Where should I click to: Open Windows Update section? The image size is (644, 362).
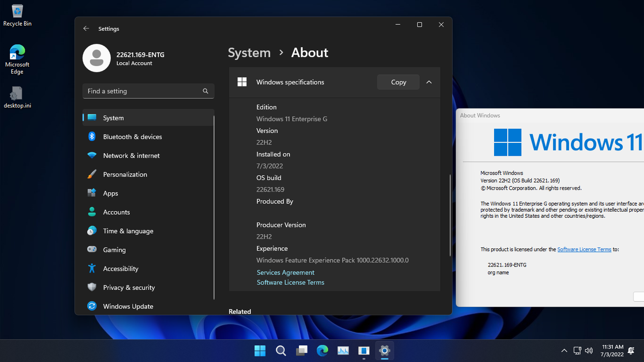(128, 306)
